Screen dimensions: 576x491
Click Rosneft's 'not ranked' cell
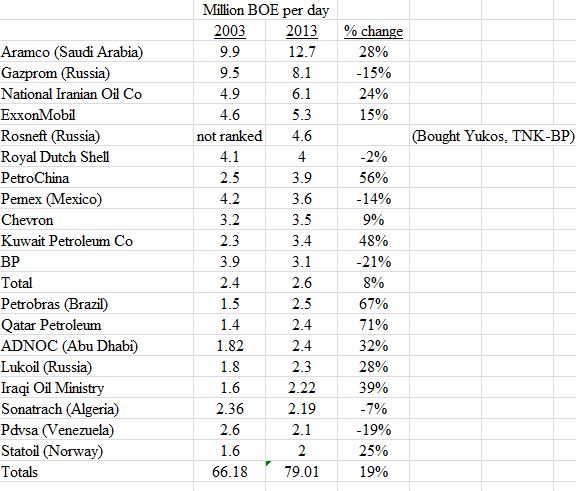coord(230,136)
